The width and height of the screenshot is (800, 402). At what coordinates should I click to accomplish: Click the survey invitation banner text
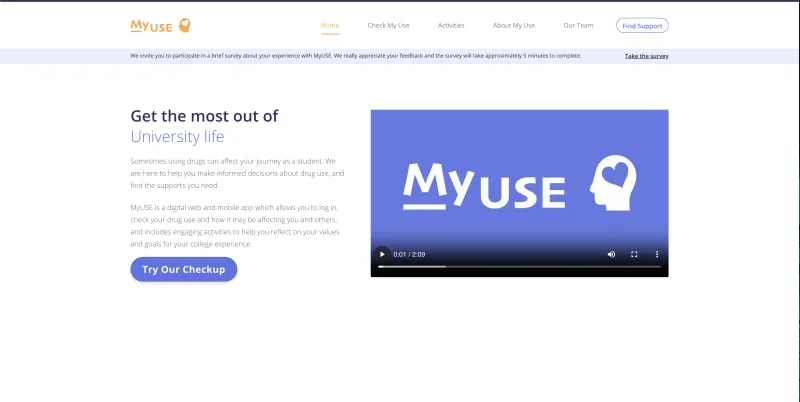pyautogui.click(x=356, y=56)
